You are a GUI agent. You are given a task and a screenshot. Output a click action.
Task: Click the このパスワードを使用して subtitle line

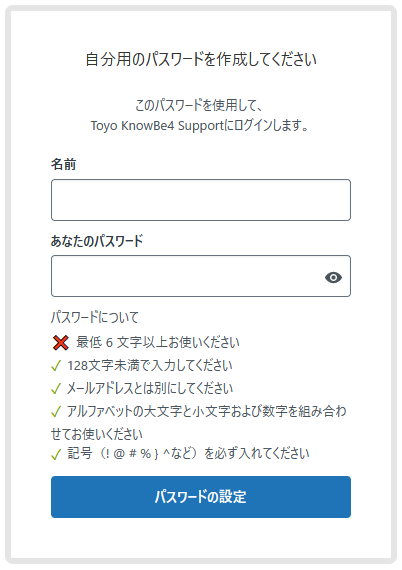198,105
